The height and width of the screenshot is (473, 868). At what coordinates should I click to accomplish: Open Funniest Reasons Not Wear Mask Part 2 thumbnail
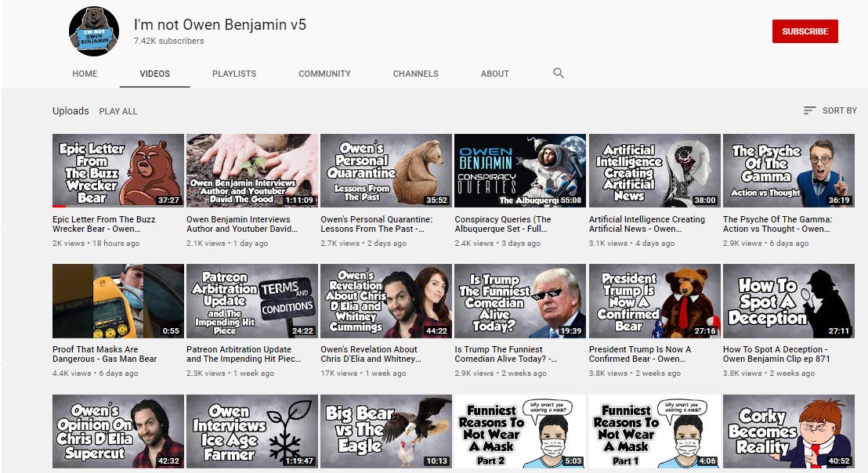[x=520, y=431]
